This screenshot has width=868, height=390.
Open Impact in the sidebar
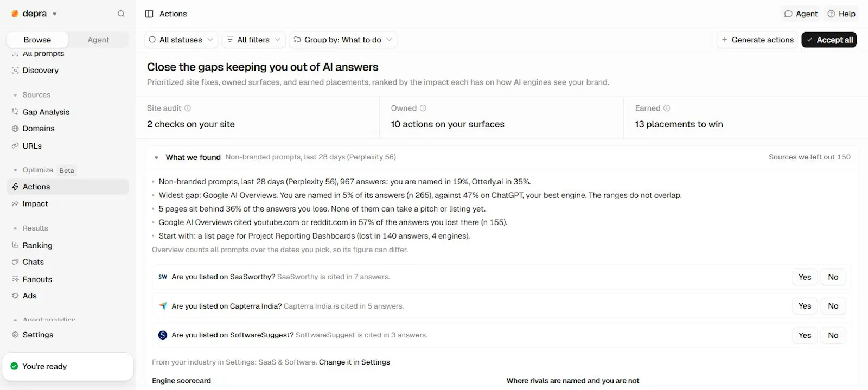tap(68, 203)
